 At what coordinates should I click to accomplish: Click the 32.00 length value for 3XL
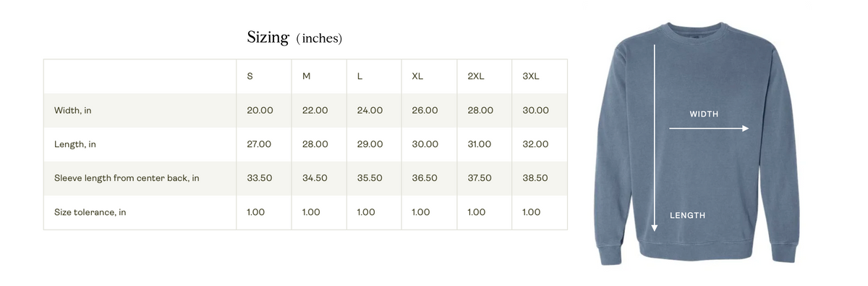click(x=535, y=145)
